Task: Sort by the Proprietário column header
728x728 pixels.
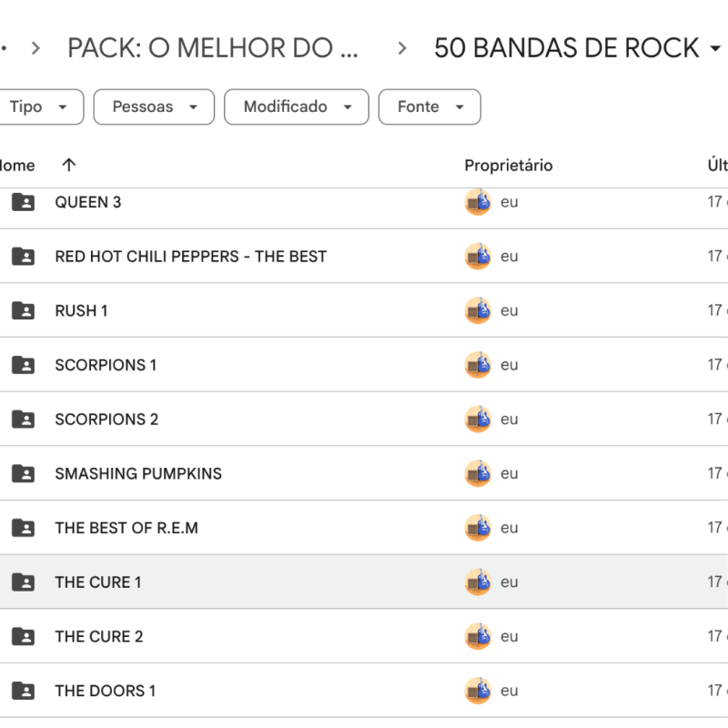Action: (508, 166)
